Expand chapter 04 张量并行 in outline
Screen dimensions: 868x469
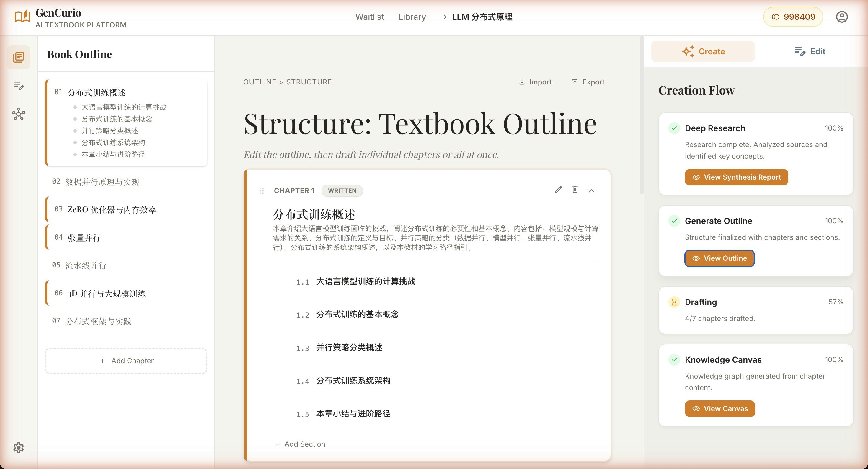click(x=84, y=238)
